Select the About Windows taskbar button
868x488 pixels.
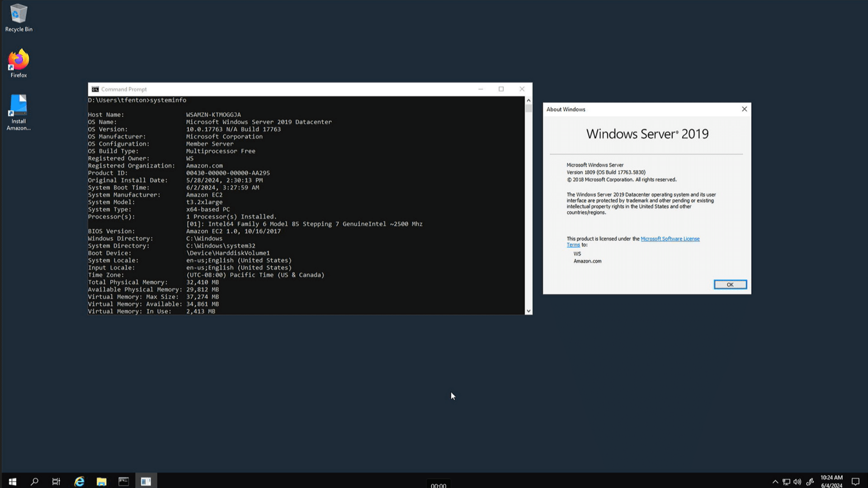tap(146, 482)
